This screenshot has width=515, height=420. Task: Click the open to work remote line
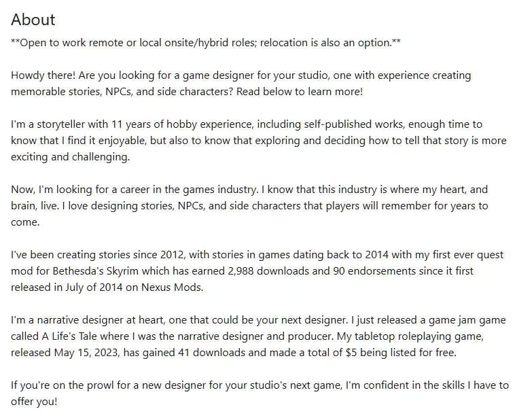(x=206, y=43)
